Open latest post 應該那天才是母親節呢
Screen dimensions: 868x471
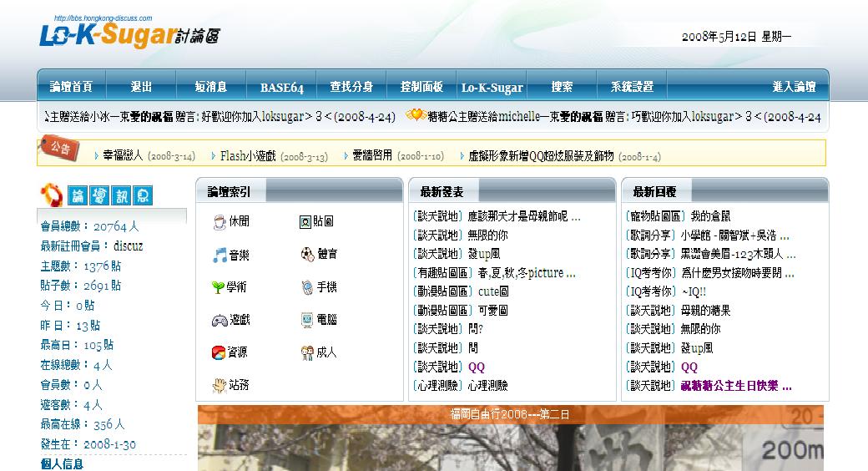click(x=523, y=216)
